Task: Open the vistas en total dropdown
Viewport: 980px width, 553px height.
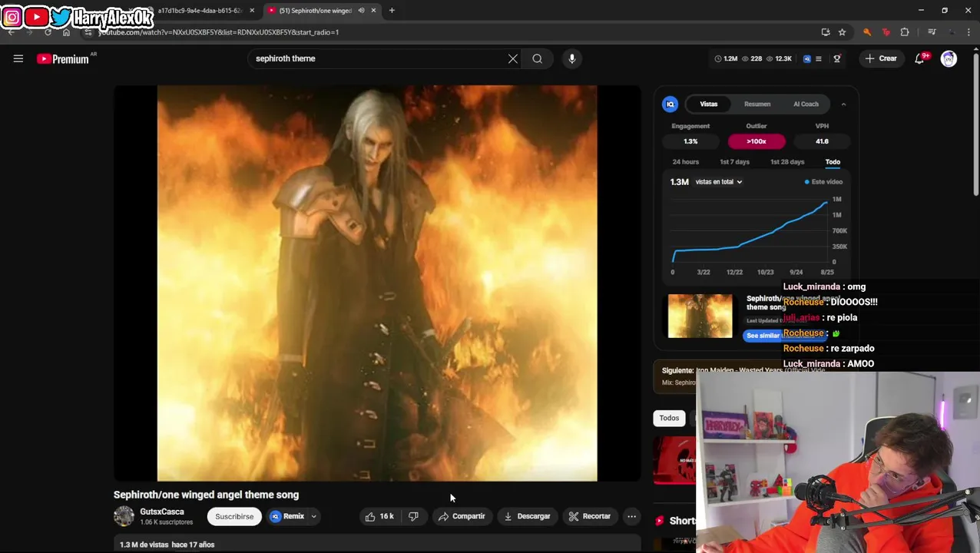Action: point(718,182)
